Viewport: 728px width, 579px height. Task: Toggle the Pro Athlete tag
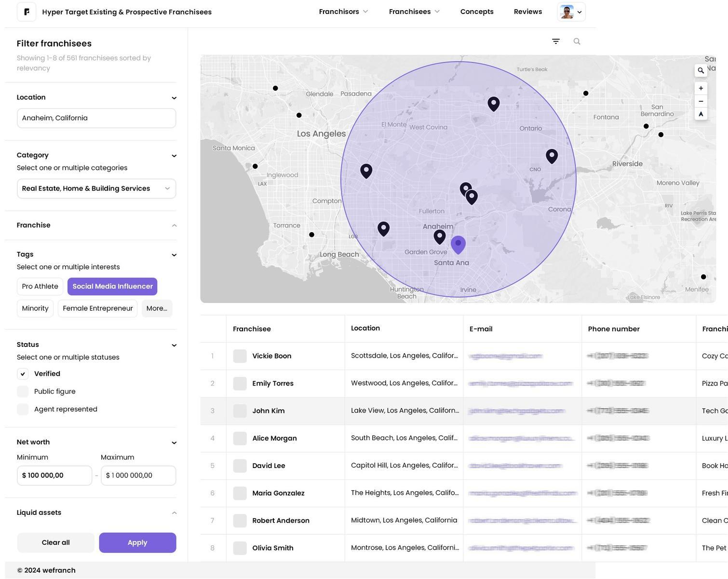[x=40, y=287]
